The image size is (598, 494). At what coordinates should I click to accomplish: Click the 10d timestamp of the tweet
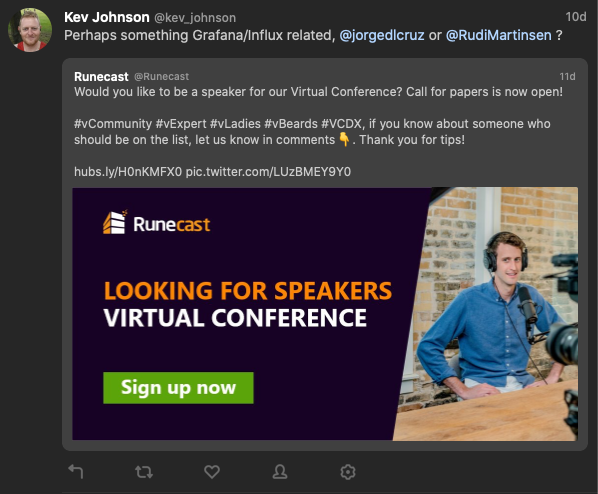click(575, 17)
